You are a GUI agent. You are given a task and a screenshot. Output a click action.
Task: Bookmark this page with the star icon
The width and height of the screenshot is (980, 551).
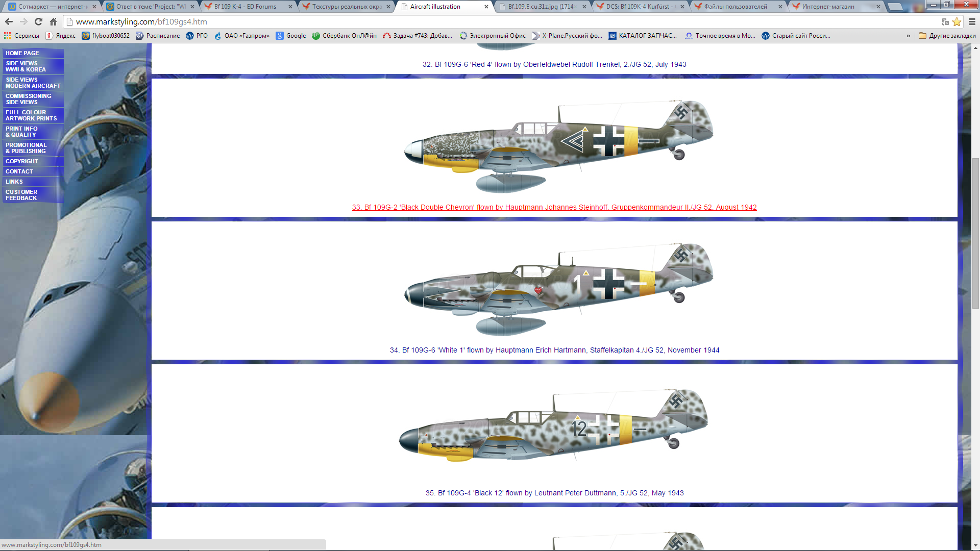pos(957,22)
